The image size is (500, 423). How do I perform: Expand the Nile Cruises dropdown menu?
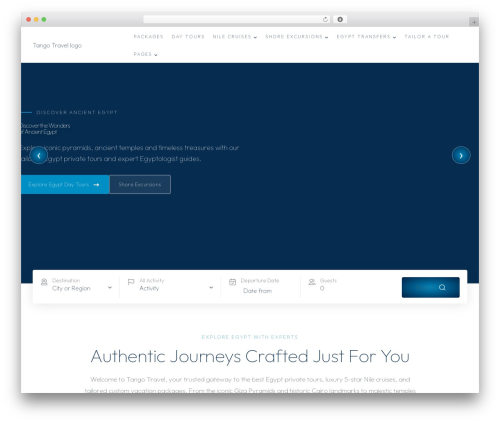coord(235,37)
